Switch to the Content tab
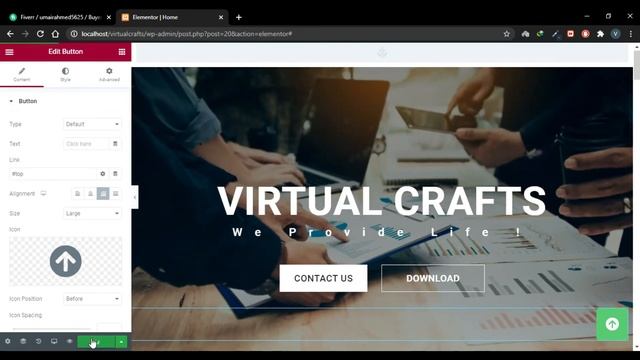 coord(22,75)
